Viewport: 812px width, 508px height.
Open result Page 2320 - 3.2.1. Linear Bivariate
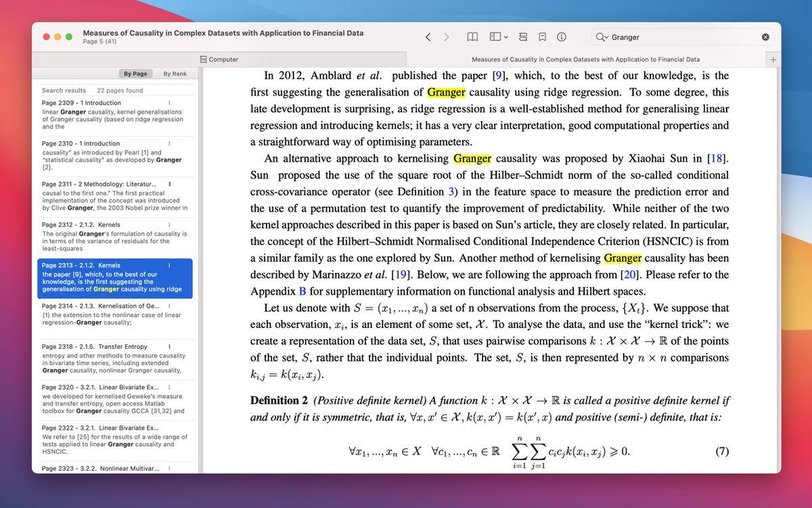tap(115, 399)
